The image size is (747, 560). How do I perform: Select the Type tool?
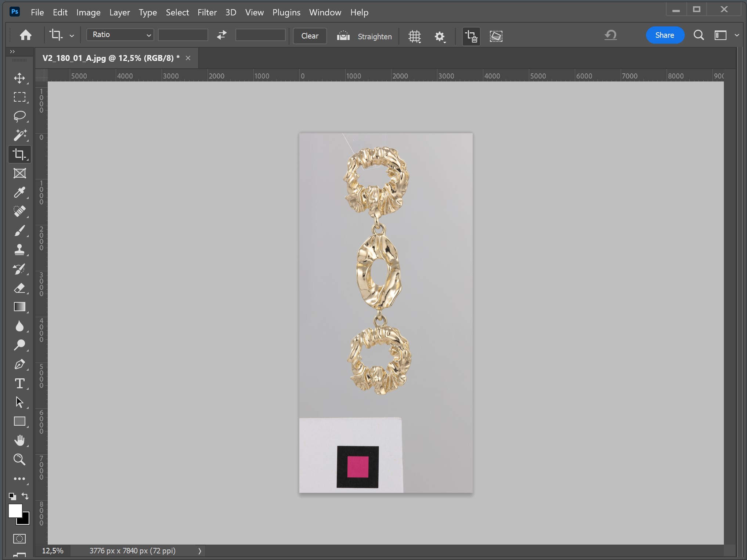tap(19, 383)
